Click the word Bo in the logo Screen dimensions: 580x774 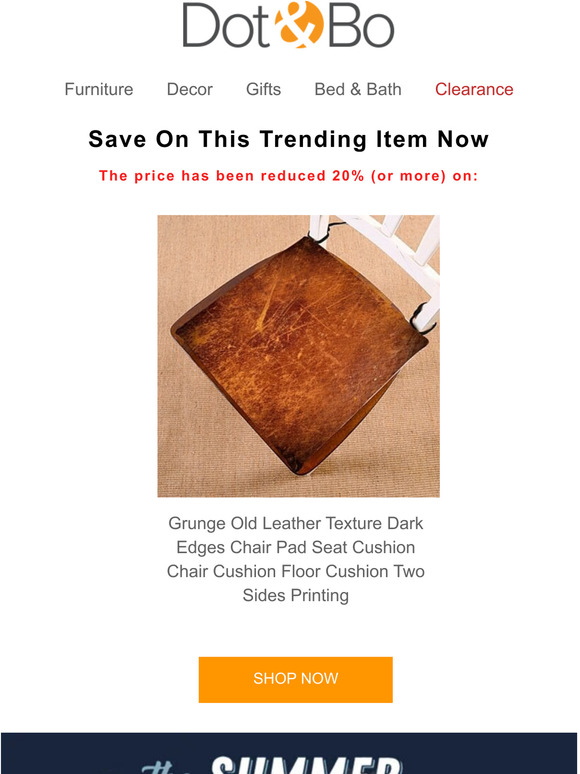tap(361, 25)
